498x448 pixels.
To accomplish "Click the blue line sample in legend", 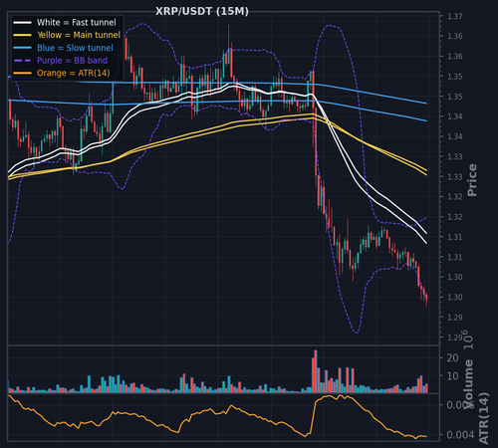I will tap(22, 48).
